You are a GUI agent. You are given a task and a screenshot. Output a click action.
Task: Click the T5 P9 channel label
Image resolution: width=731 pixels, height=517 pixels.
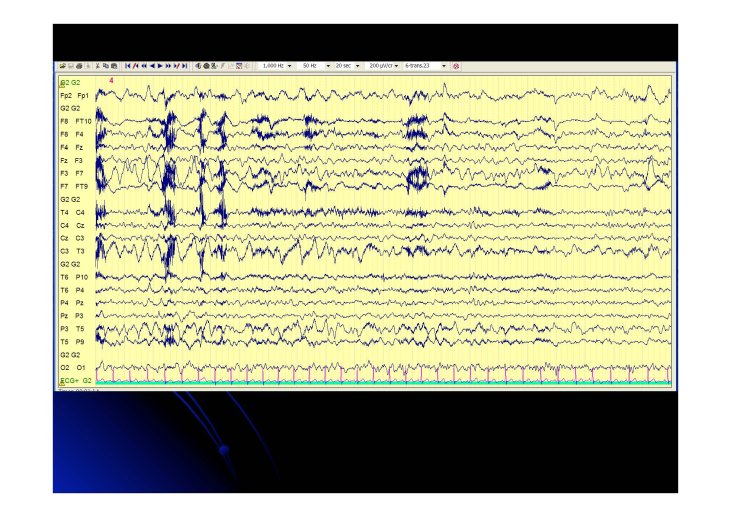tap(72, 342)
